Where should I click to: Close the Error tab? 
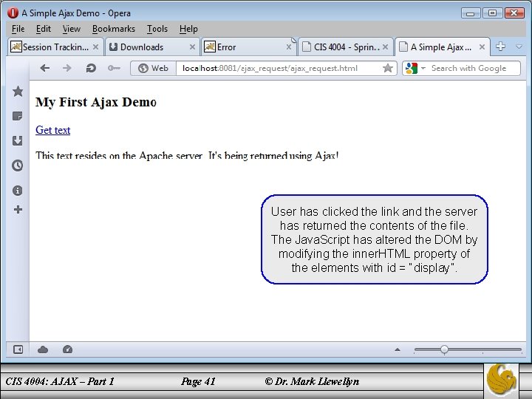(289, 47)
